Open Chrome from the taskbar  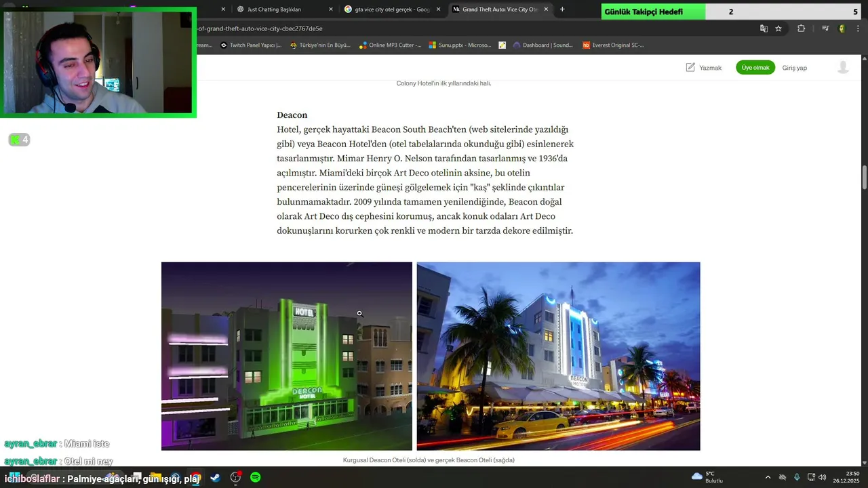coord(195,477)
